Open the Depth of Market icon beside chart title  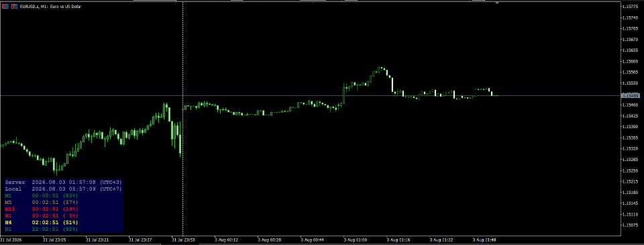[x=5, y=7]
